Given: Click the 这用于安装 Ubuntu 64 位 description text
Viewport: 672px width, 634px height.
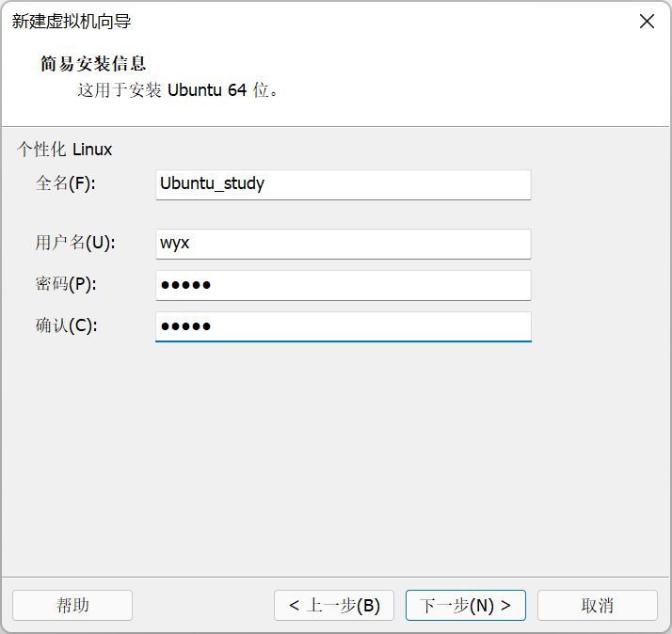Looking at the screenshot, I should click(x=178, y=91).
